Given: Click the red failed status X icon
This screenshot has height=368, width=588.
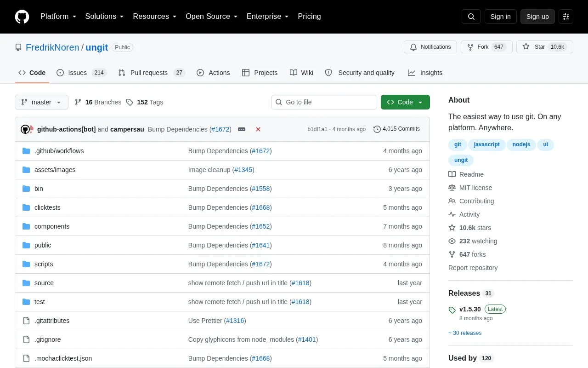Looking at the screenshot, I should pos(258,129).
